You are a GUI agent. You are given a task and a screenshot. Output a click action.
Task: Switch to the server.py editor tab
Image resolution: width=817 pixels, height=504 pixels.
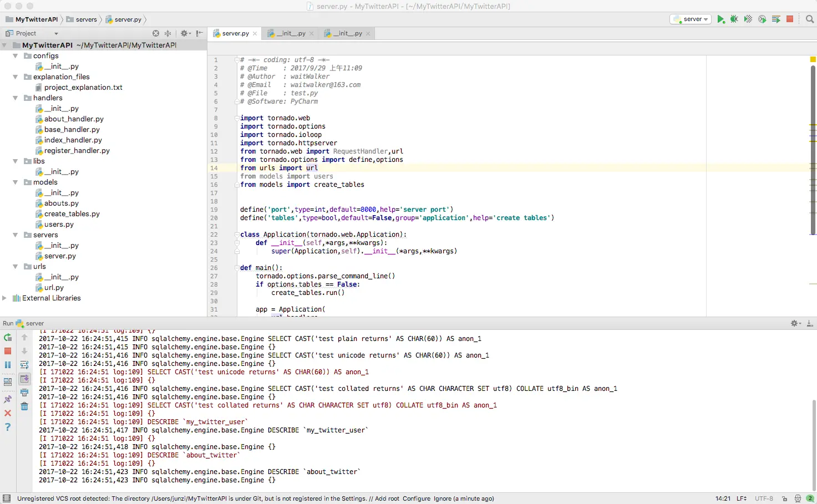235,33
